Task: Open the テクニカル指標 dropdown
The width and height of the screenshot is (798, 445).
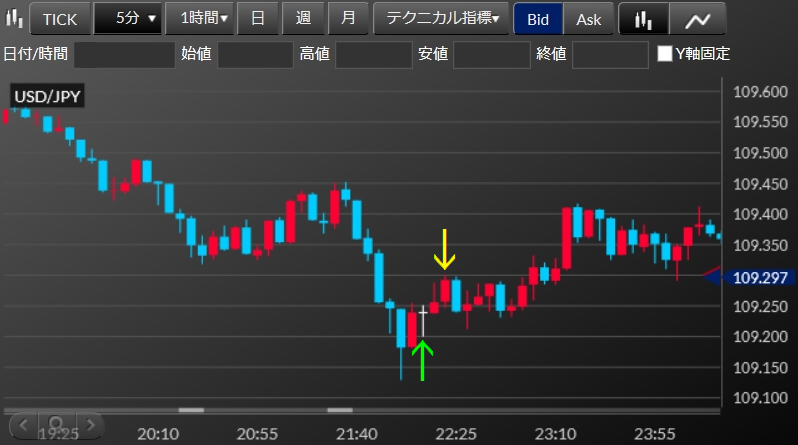Action: point(441,19)
